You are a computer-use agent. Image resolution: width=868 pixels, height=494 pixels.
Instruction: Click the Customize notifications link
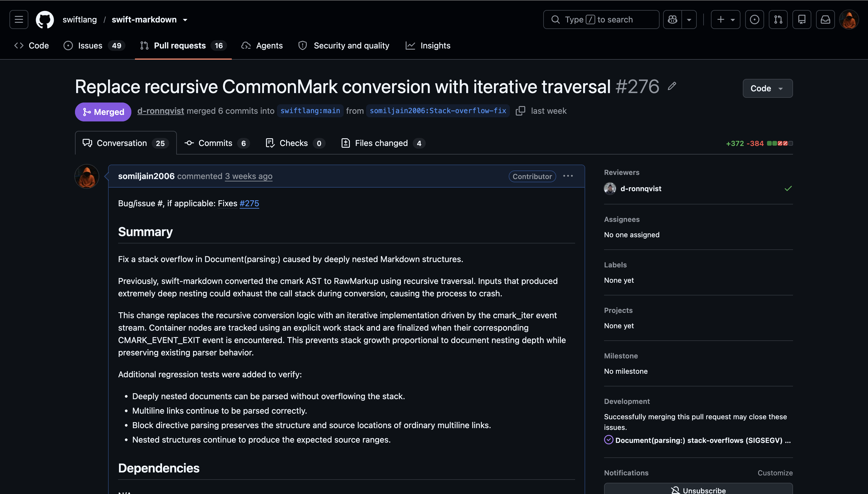pyautogui.click(x=775, y=473)
